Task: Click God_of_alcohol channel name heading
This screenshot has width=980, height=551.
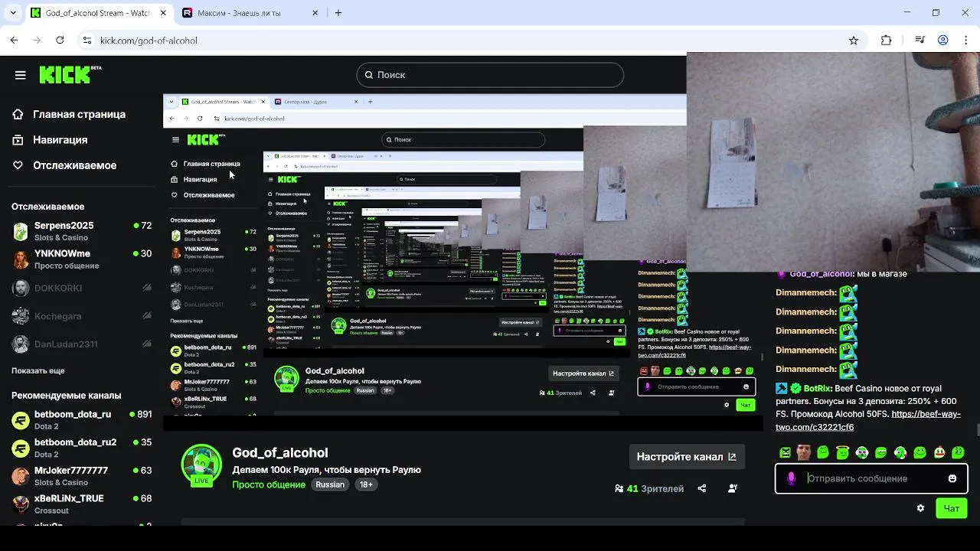Action: coord(280,453)
